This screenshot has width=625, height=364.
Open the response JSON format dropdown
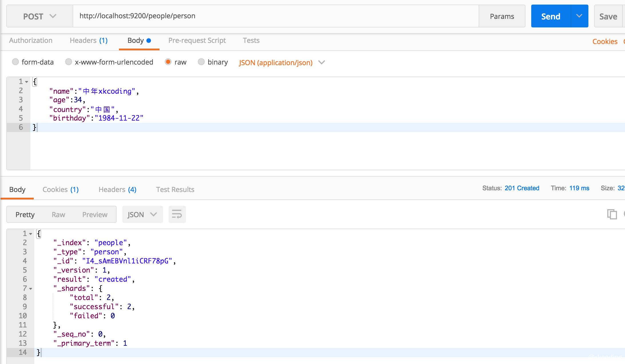(x=142, y=214)
